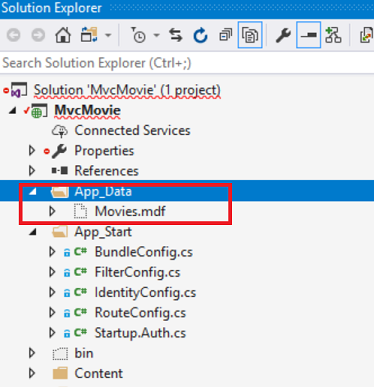Click the Content folder icon

[x=60, y=373]
